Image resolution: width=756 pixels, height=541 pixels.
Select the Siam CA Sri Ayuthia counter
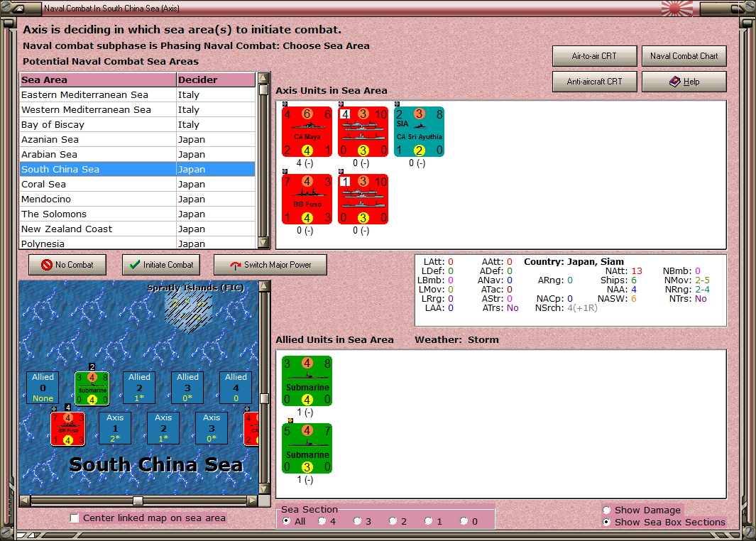(419, 131)
